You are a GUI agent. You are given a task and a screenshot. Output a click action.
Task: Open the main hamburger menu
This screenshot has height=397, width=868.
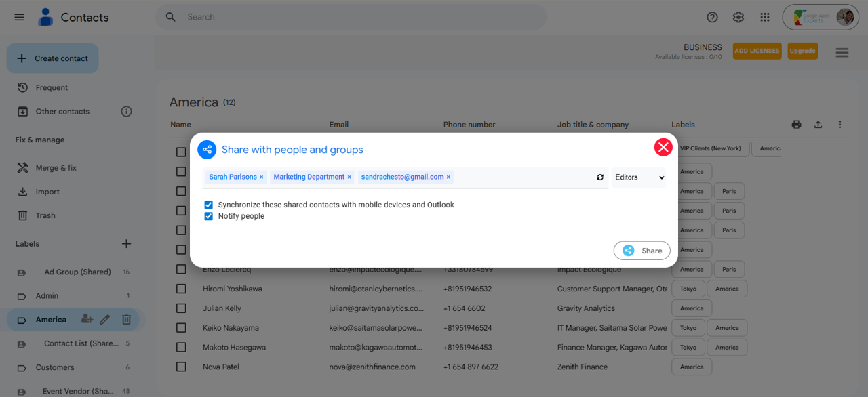pyautogui.click(x=20, y=18)
